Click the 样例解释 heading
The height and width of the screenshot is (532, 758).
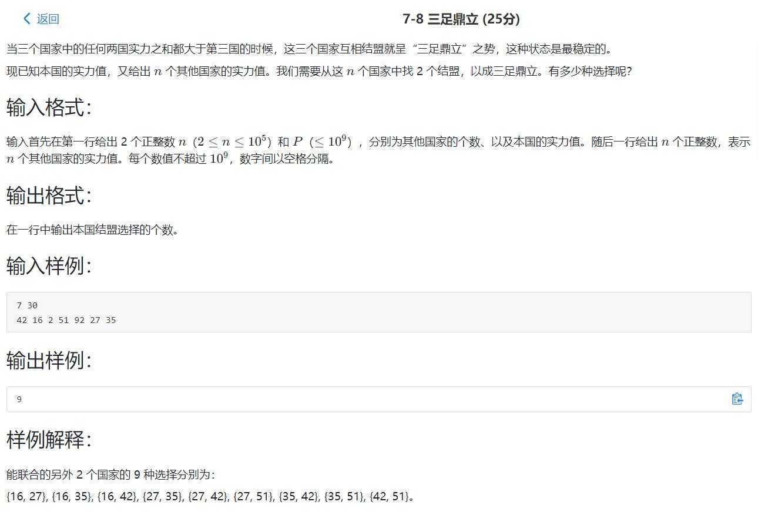49,439
